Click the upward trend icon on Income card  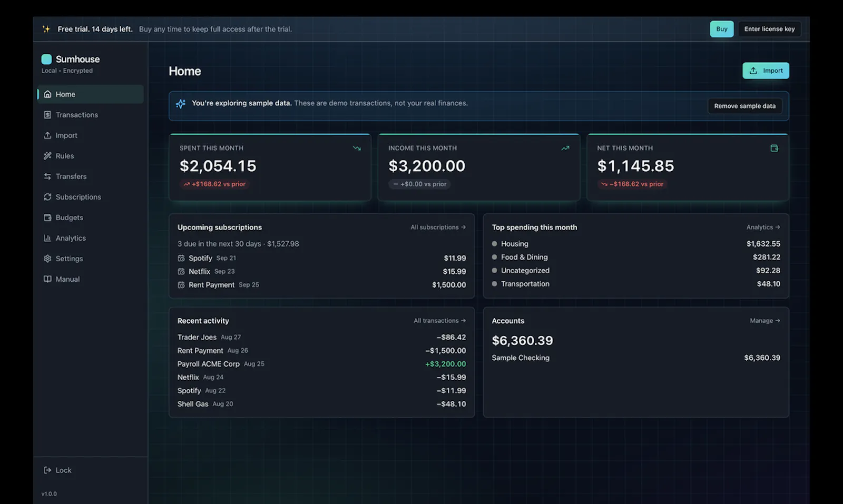click(565, 148)
